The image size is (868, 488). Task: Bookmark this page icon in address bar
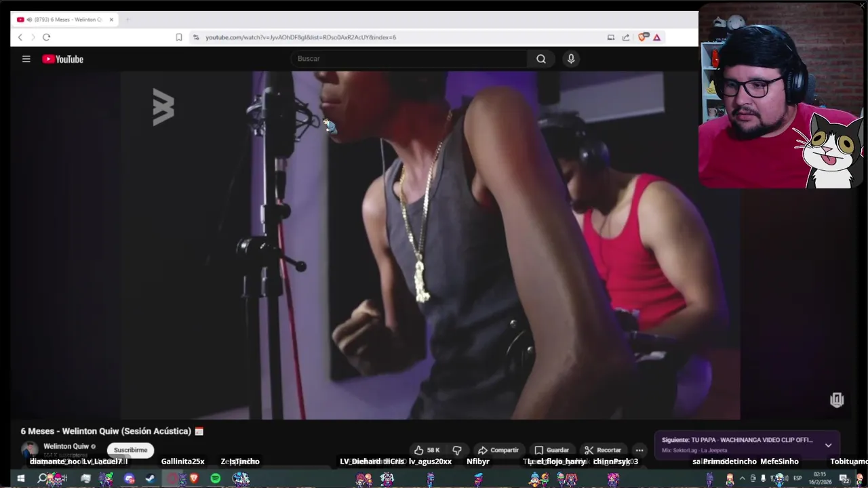[x=179, y=37]
